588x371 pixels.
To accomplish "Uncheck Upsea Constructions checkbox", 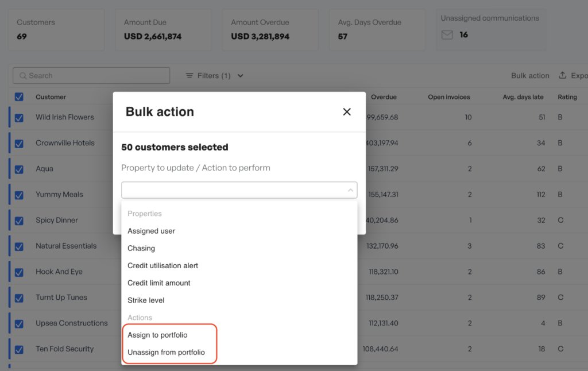I will [19, 324].
